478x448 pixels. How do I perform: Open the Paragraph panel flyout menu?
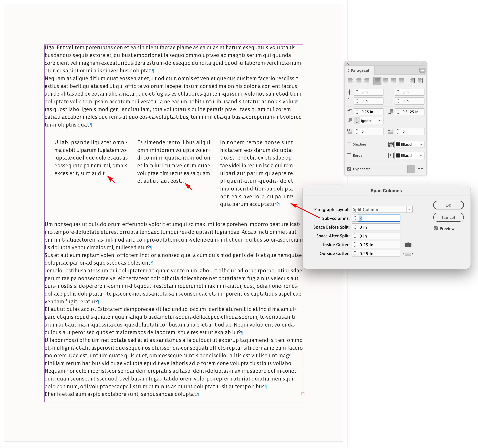point(422,70)
